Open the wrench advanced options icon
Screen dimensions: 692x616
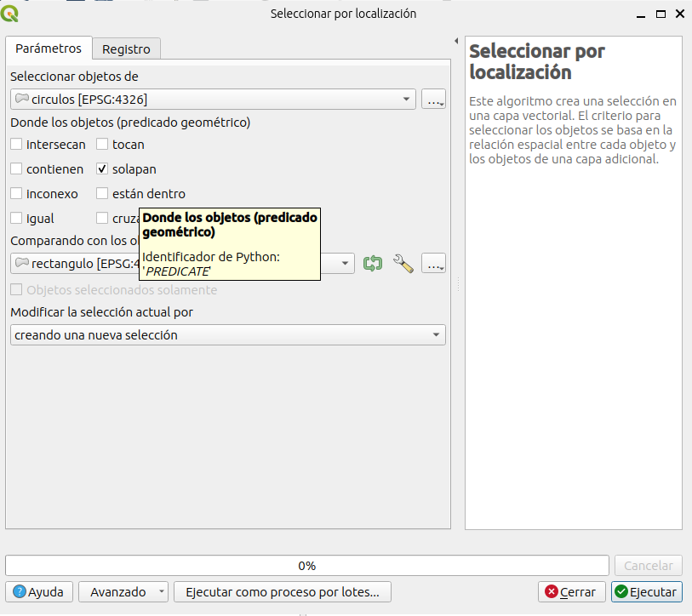point(403,264)
